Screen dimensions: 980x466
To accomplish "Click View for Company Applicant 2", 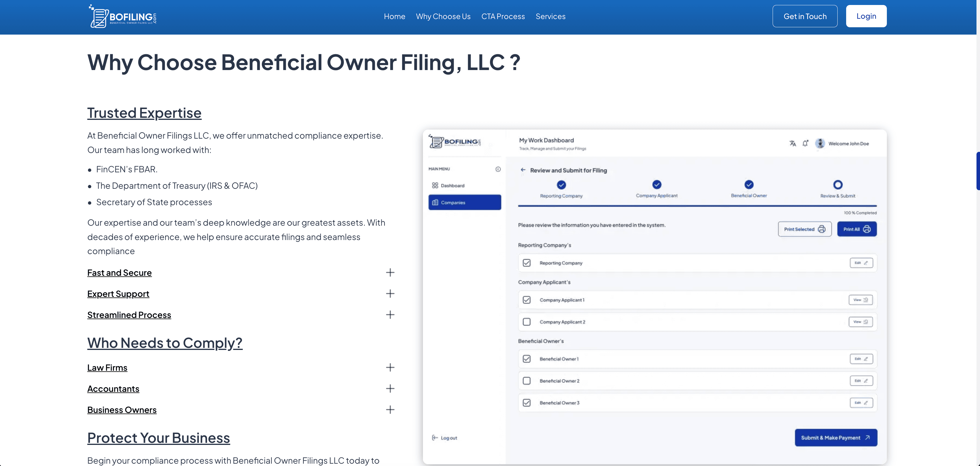I will [x=861, y=322].
